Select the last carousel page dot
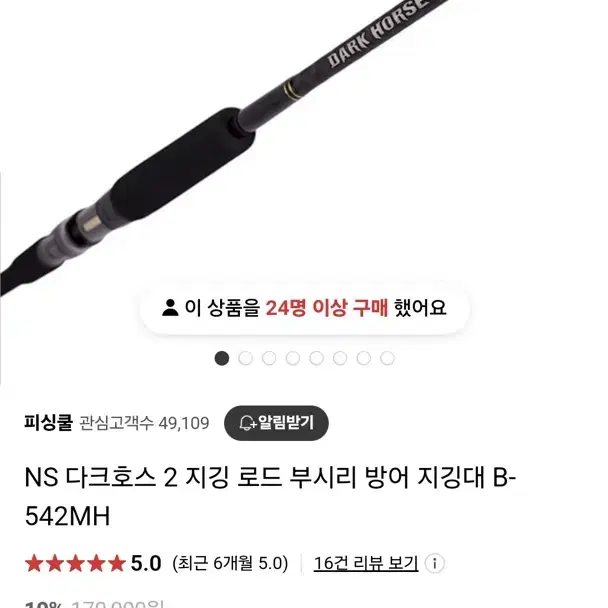Viewport: 608px width, 608px height. (387, 358)
